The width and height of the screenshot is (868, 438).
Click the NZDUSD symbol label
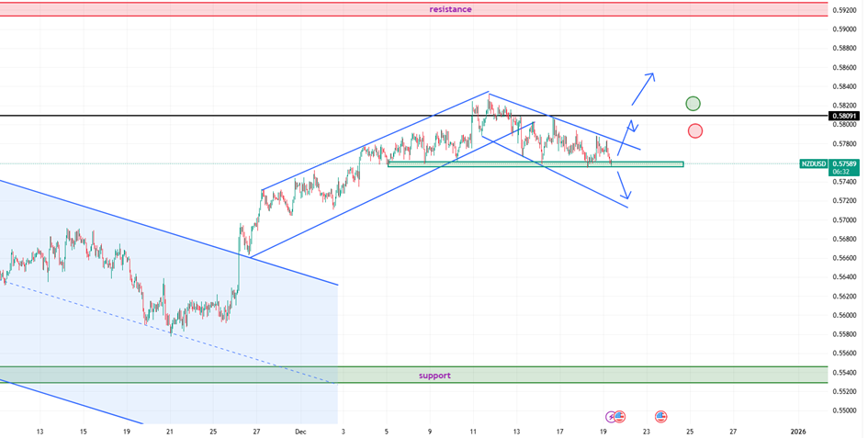click(x=813, y=163)
